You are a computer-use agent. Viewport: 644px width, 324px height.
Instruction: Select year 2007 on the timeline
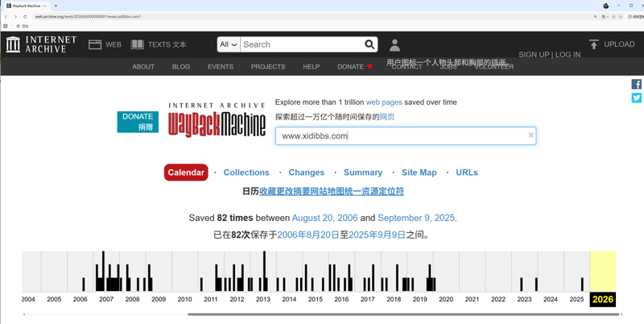106,299
